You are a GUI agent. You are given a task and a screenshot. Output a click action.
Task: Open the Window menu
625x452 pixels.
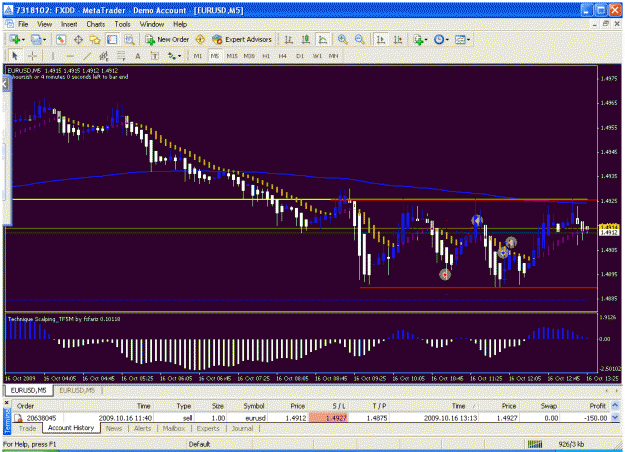[152, 24]
